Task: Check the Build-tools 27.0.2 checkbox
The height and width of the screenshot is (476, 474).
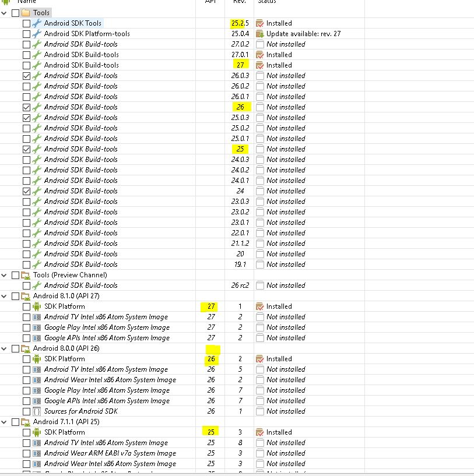Action: [26, 44]
